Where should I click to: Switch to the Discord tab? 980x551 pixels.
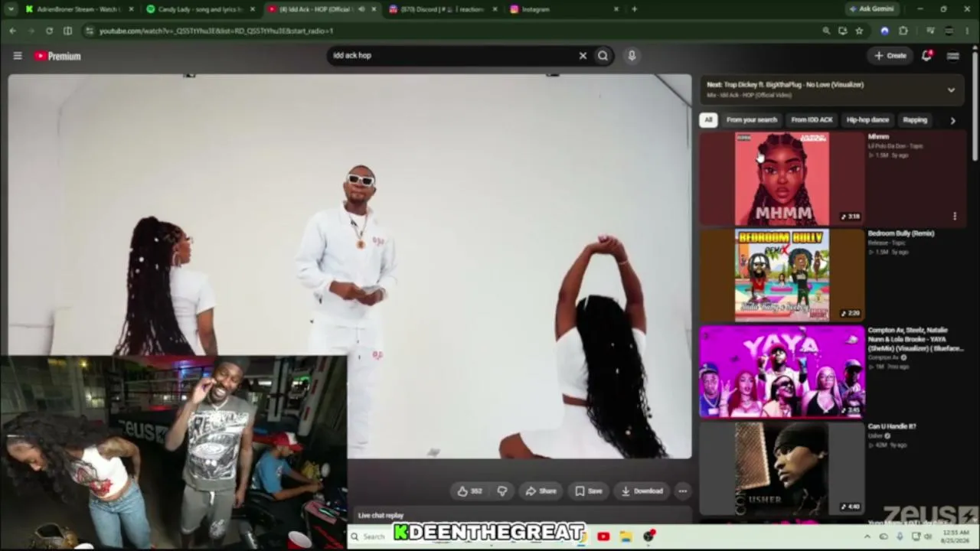click(x=443, y=9)
